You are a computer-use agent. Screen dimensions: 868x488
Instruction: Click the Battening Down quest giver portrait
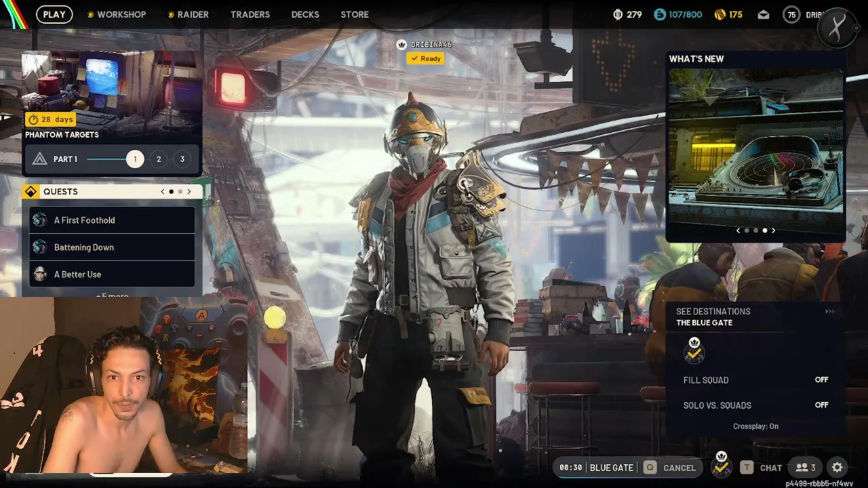(40, 247)
